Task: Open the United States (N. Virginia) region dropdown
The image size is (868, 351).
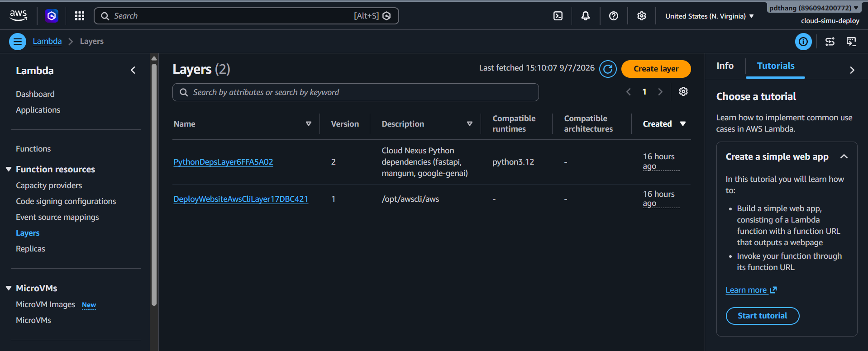Action: pyautogui.click(x=710, y=16)
